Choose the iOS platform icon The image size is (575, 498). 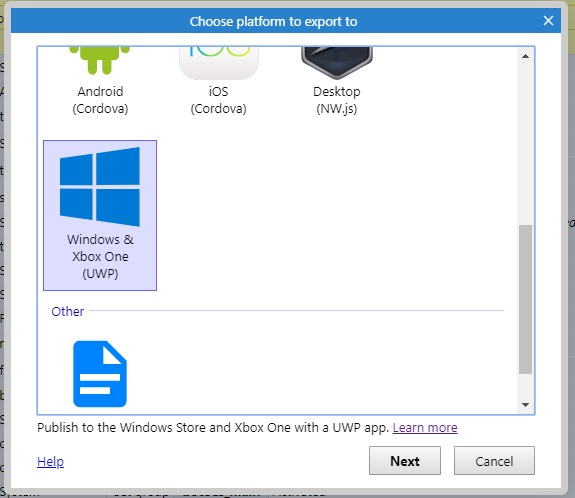pyautogui.click(x=219, y=63)
